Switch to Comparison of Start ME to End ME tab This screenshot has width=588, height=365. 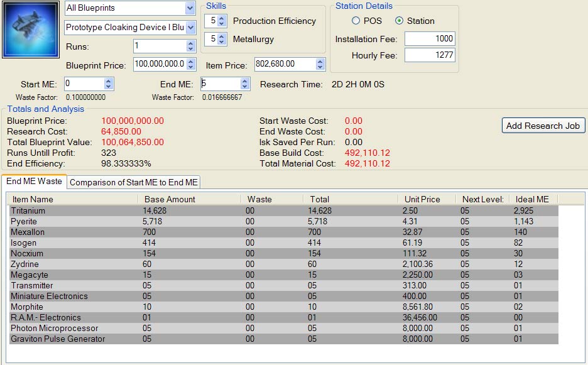(134, 182)
